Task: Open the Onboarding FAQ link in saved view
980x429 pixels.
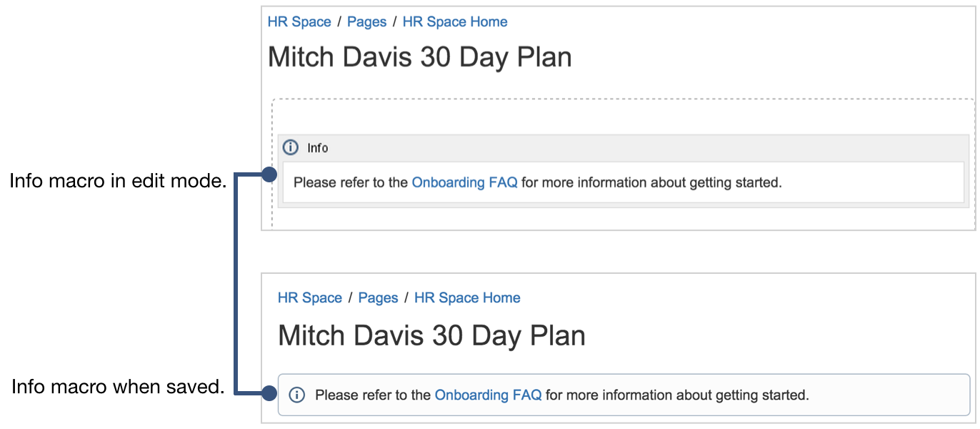Action: tap(488, 394)
